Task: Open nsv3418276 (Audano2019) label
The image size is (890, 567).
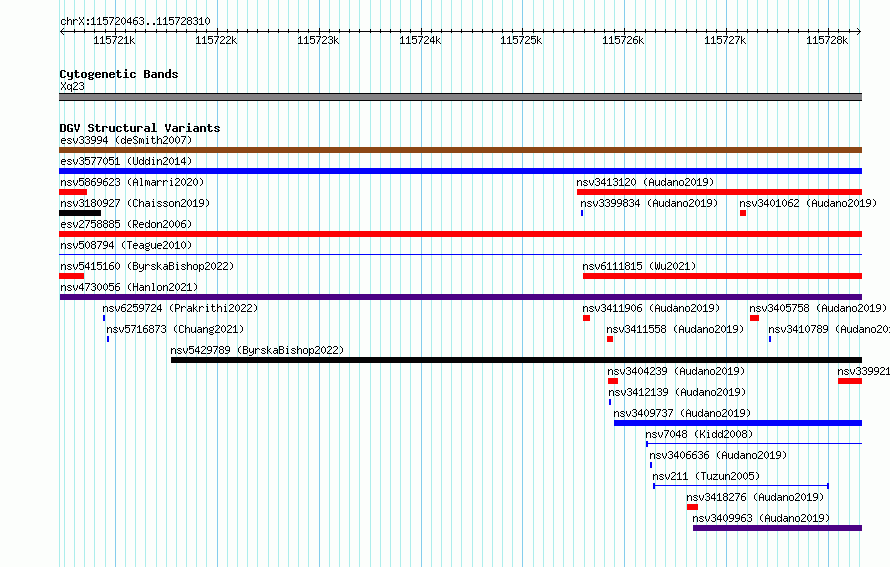Action: 755,497
